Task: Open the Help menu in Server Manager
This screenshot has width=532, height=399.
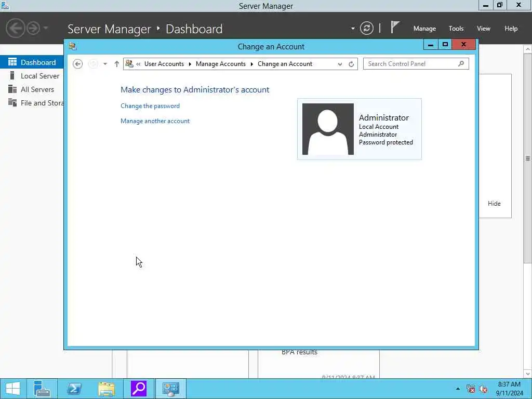Action: coord(511,29)
